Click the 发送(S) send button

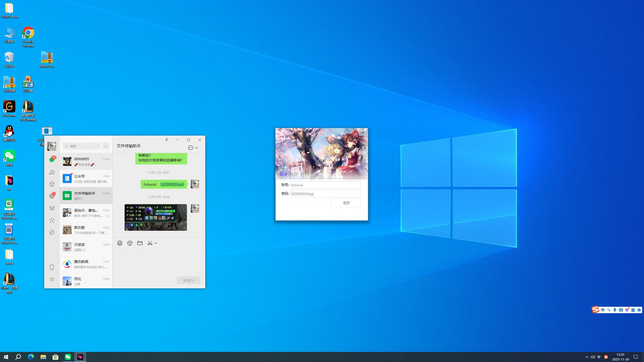click(189, 280)
